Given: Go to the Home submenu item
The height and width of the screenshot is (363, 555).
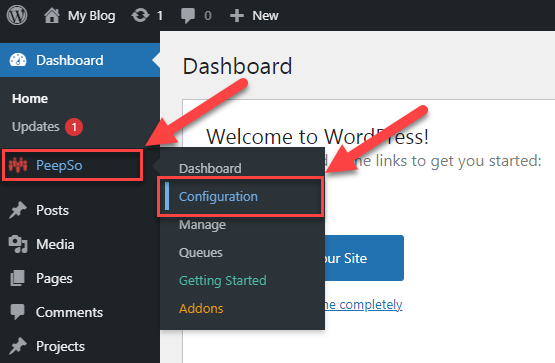Looking at the screenshot, I should pos(30,99).
